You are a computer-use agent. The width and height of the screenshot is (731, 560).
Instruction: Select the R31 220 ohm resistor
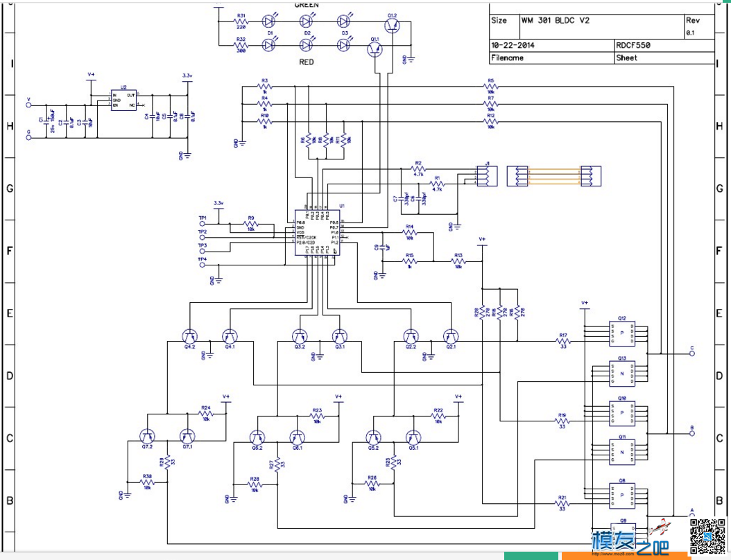tap(241, 21)
